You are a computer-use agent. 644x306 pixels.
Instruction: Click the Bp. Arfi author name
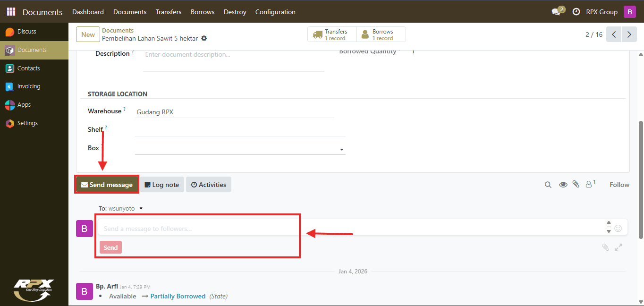click(107, 286)
